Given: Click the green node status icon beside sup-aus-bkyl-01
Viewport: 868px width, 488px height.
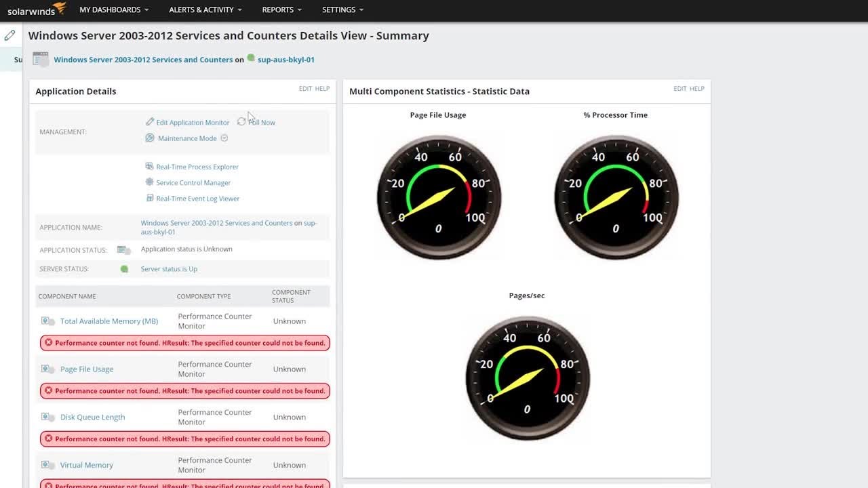Looking at the screenshot, I should click(251, 58).
